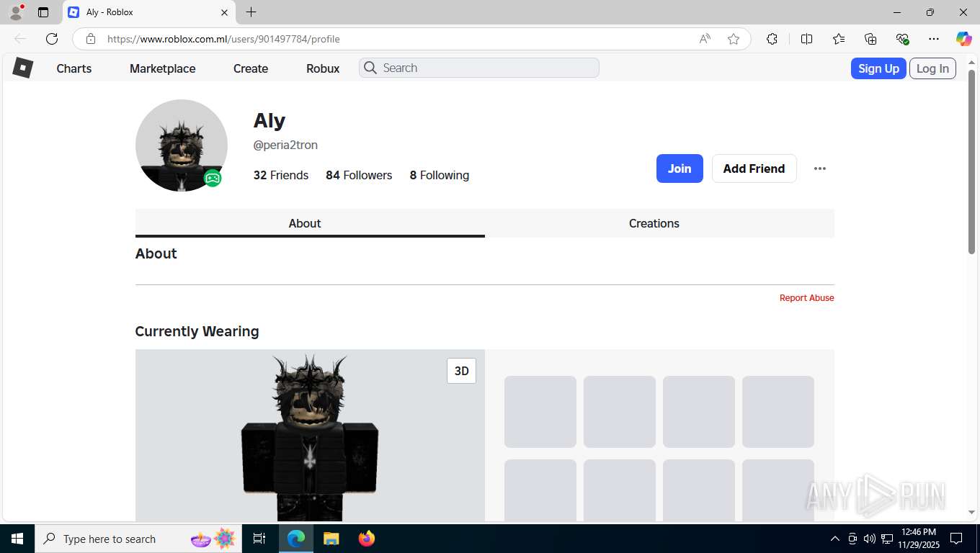
Task: Open the Collections icon
Action: pos(870,39)
